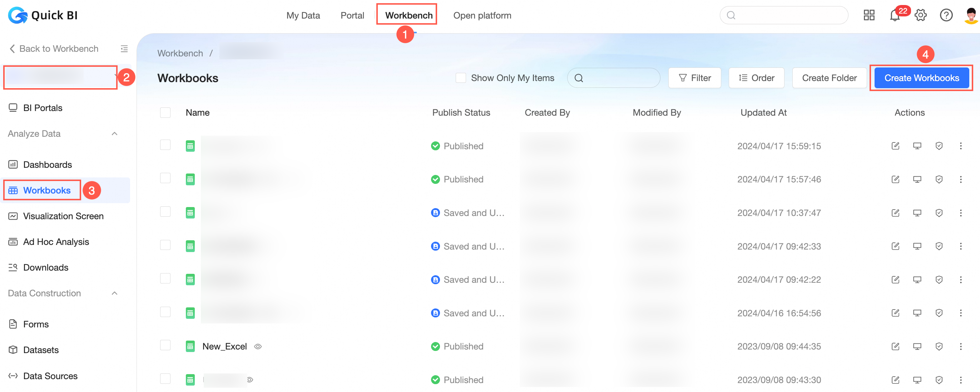The image size is (980, 392).
Task: Open Datasets in the sidebar
Action: (x=34, y=350)
